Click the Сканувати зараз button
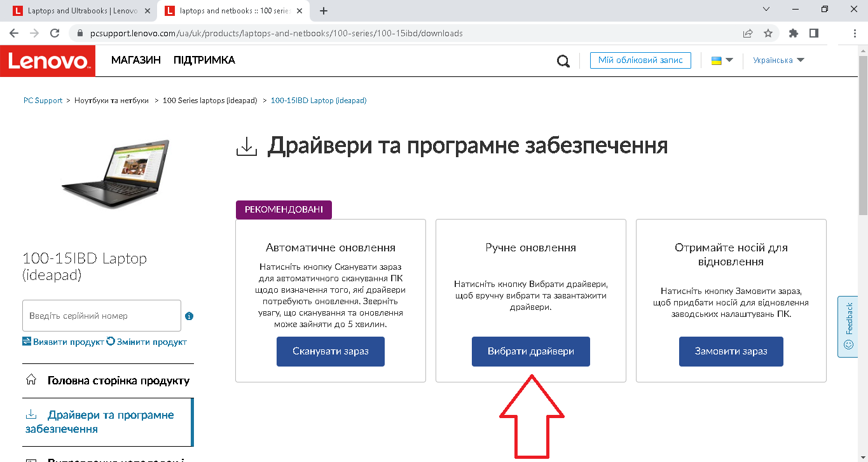Screen dimensions: 868x462 [x=331, y=351]
